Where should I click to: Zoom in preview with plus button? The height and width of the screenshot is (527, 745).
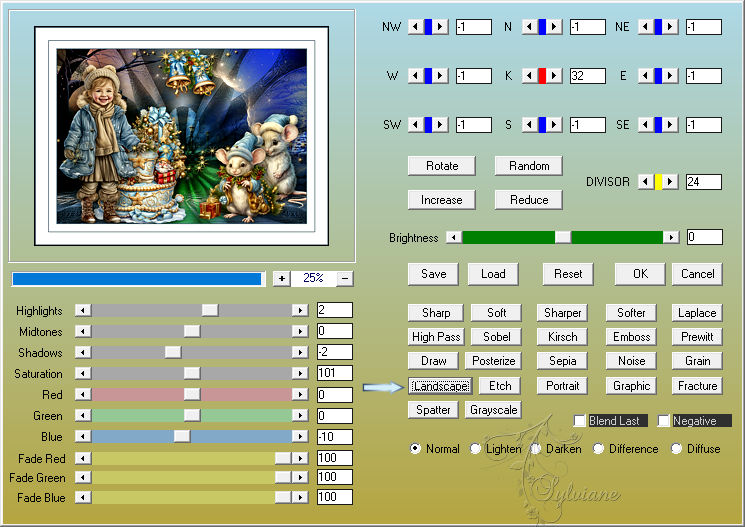point(282,278)
